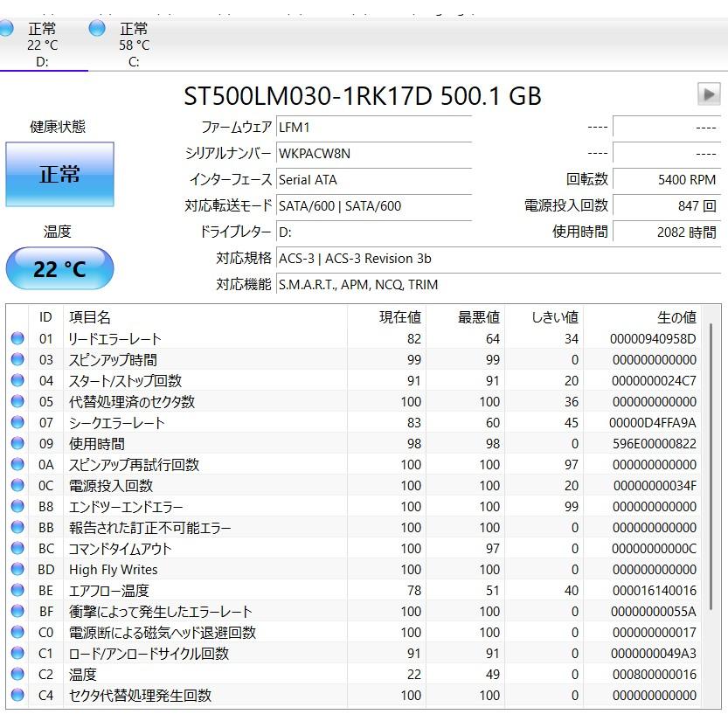Select the スピンアップ再試行回数 attribute row
Image resolution: width=728 pixels, height=728 pixels.
pyautogui.click(x=355, y=464)
